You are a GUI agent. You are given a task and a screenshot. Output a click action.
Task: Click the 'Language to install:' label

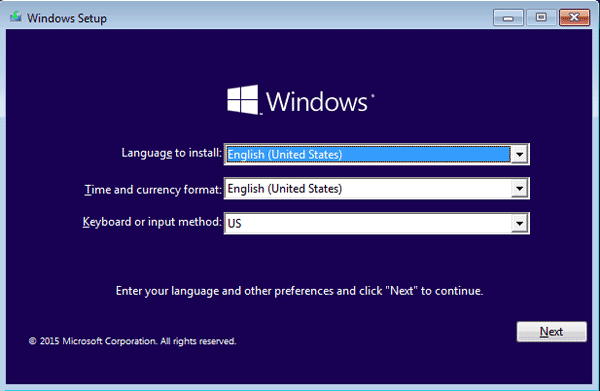(x=171, y=153)
